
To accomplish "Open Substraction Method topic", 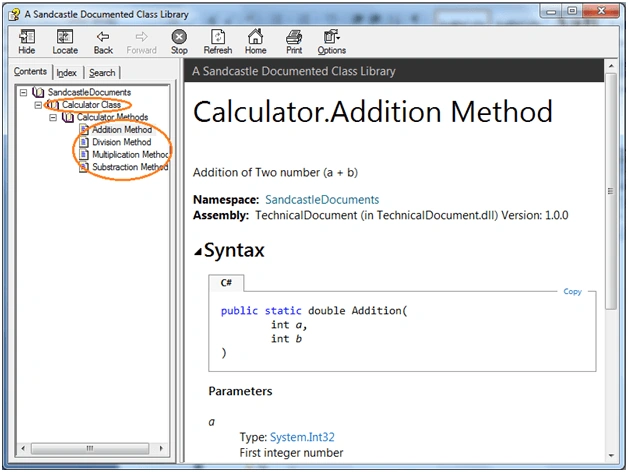I will tap(130, 167).
